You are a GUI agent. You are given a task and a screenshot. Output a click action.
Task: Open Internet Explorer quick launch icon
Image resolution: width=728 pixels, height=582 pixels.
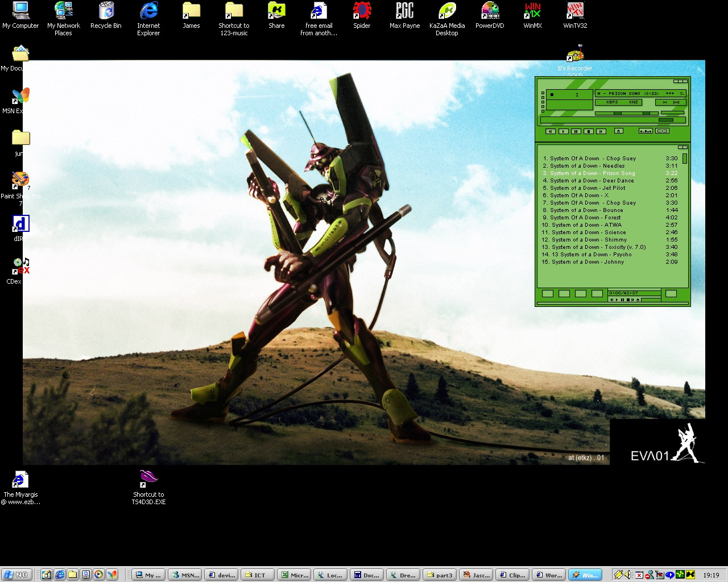pyautogui.click(x=60, y=575)
